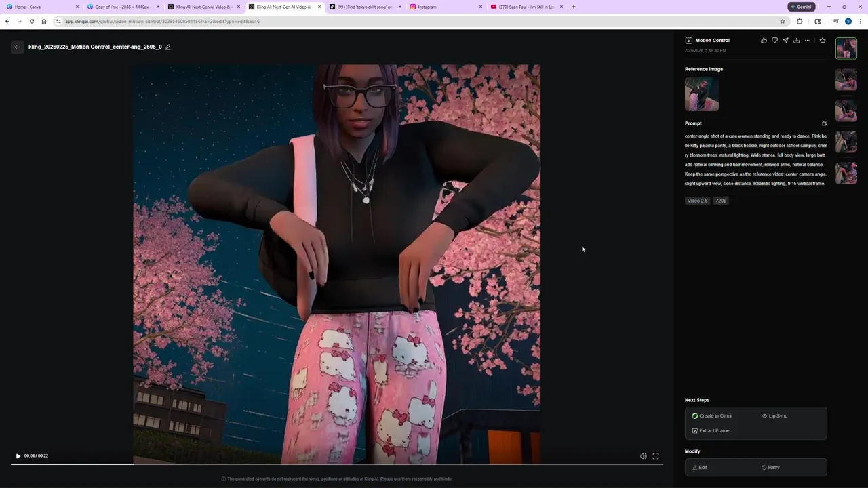The image size is (868, 488).
Task: Play the video
Action: click(18, 456)
